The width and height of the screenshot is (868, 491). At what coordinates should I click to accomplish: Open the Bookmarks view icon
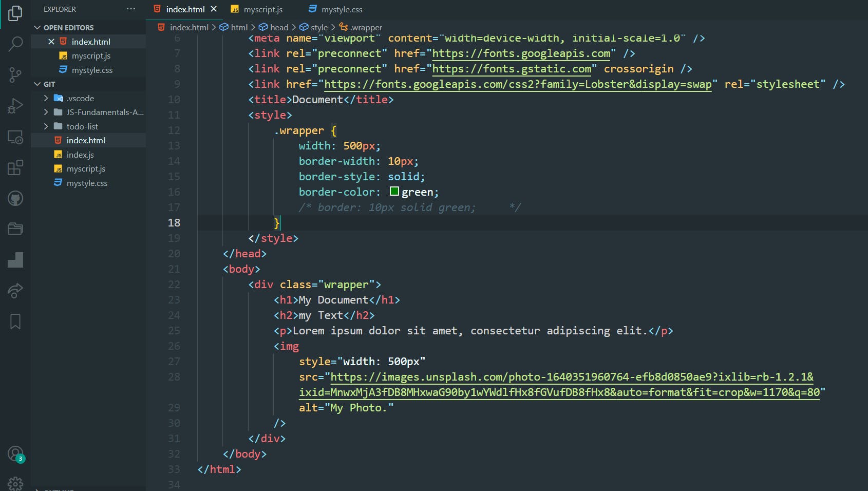tap(15, 322)
